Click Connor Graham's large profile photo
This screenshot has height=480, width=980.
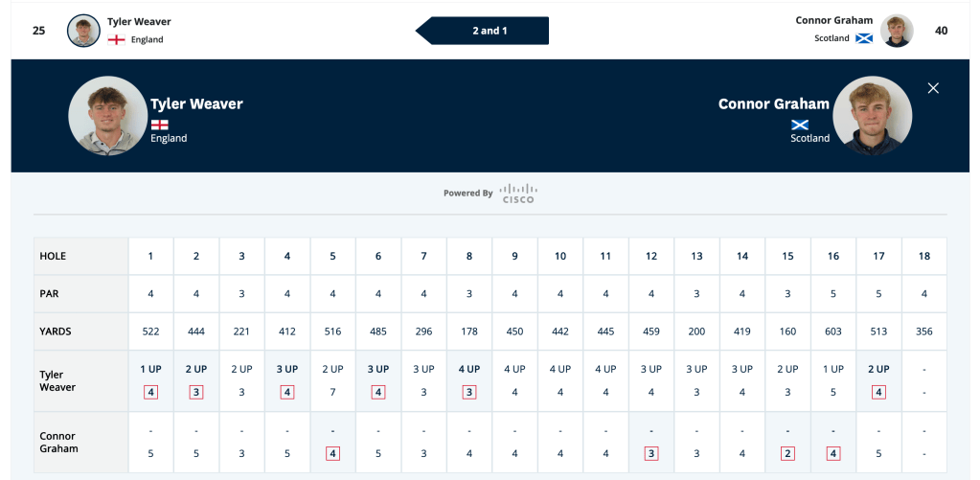872,116
